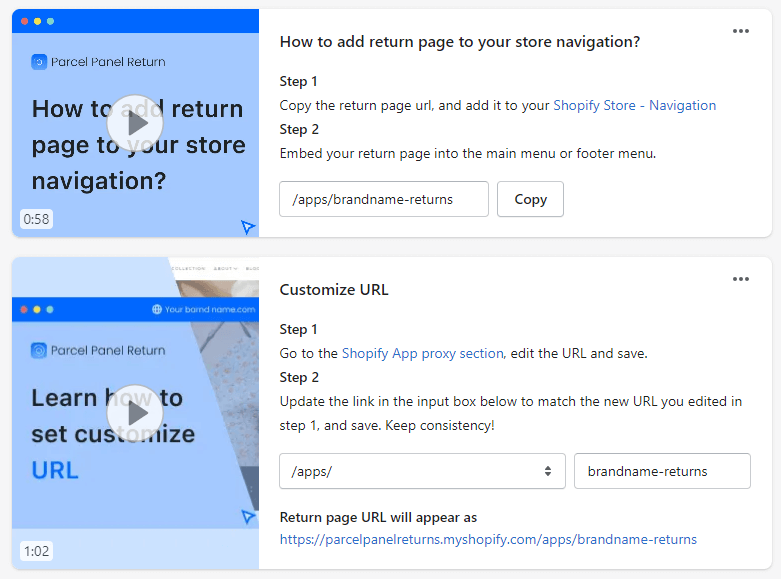The height and width of the screenshot is (579, 781).
Task: Click Parcel Panel Return logo in first video
Action: click(39, 62)
